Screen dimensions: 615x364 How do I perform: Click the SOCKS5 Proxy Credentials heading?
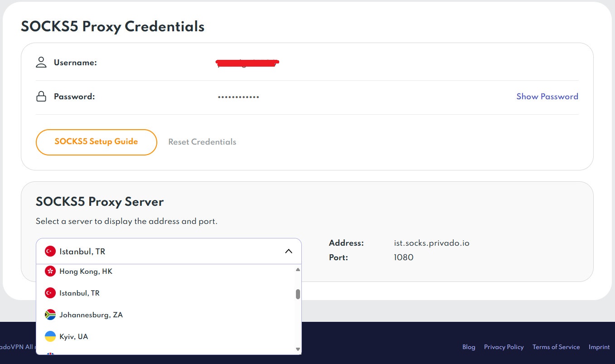tap(112, 27)
